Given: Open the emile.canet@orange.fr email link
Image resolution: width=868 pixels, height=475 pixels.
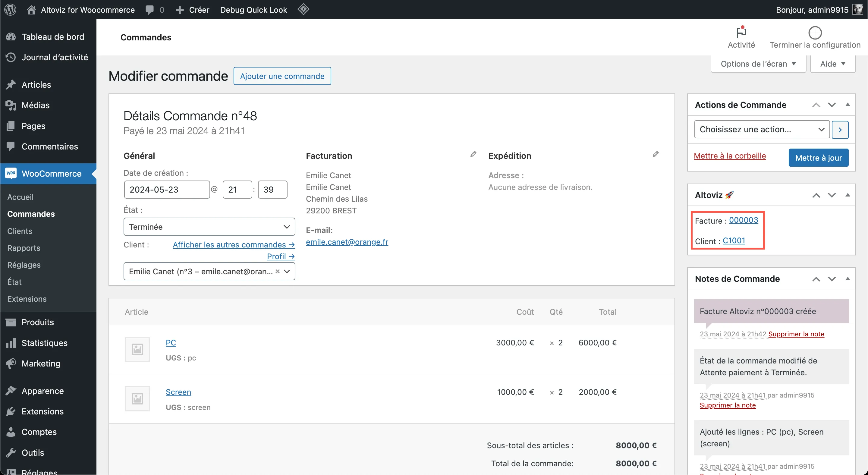Looking at the screenshot, I should pyautogui.click(x=347, y=242).
